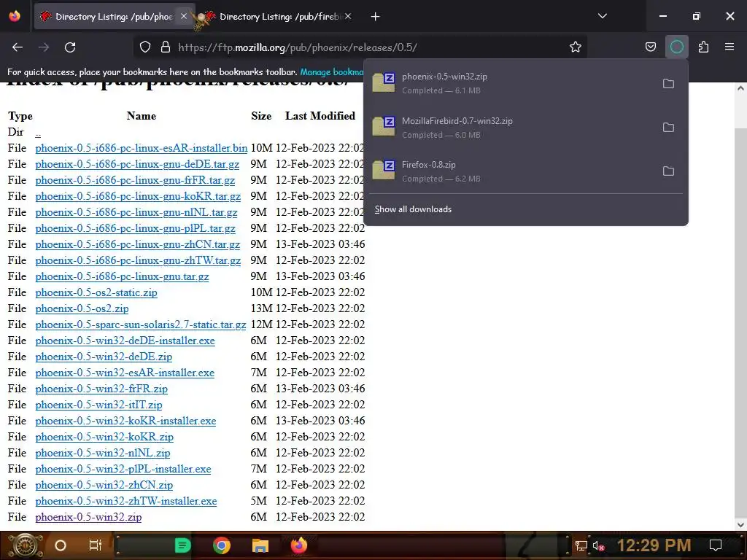This screenshot has height=560, width=747.
Task: Show phoenix-0.5-win32.zip in its folder
Action: pyautogui.click(x=668, y=84)
